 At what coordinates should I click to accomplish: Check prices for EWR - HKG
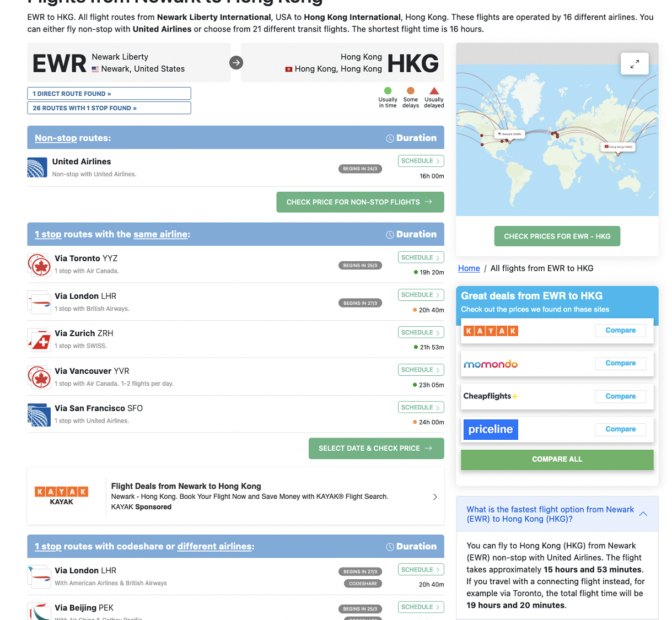[557, 236]
